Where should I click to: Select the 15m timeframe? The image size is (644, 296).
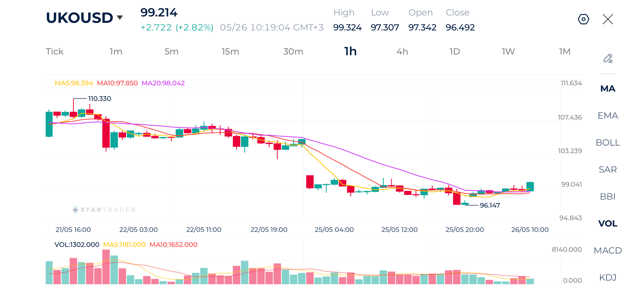tap(230, 52)
